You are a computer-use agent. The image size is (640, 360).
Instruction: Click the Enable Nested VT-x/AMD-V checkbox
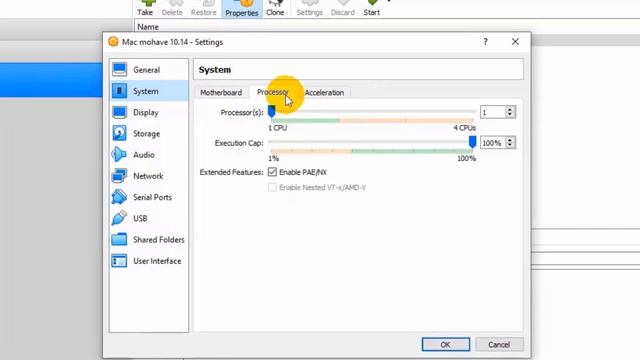272,187
